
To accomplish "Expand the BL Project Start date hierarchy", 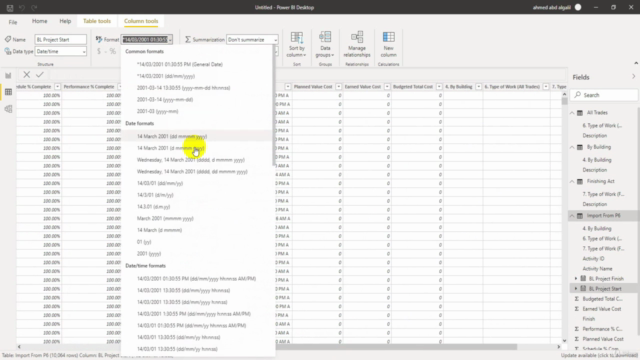I will click(x=576, y=289).
